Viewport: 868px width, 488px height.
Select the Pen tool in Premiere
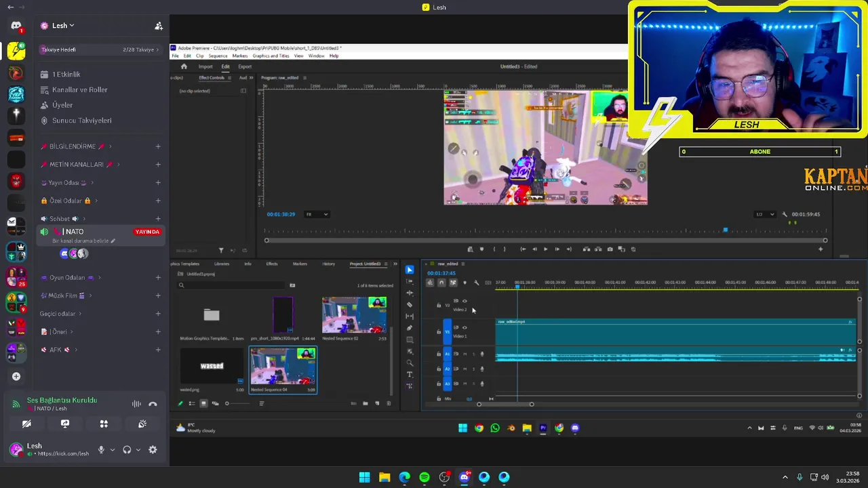click(x=410, y=328)
